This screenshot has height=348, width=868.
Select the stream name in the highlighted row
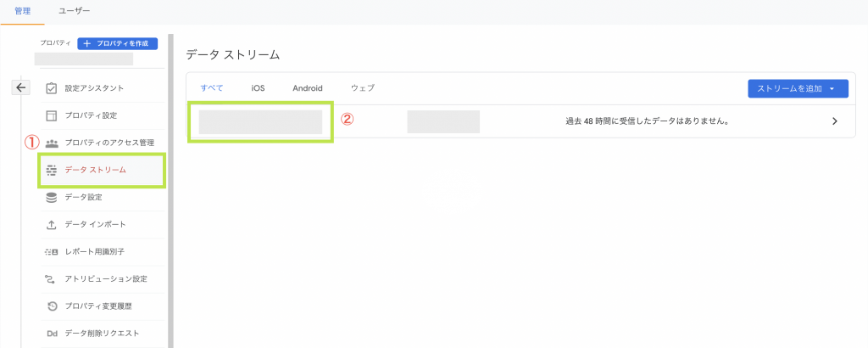(260, 121)
